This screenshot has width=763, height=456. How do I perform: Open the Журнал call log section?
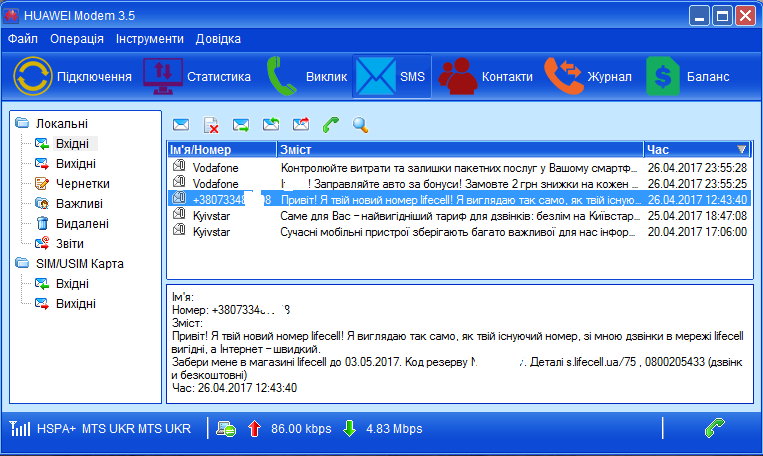click(587, 77)
